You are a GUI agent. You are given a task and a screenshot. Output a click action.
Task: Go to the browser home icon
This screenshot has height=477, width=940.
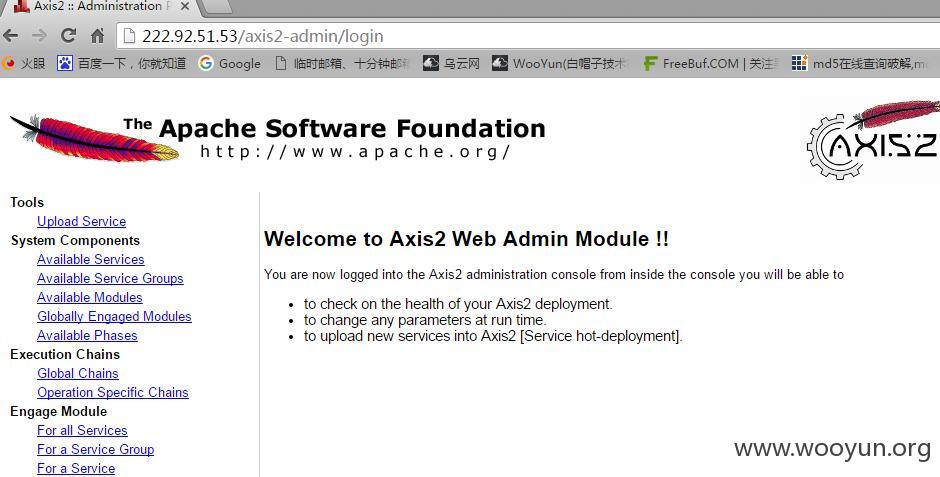[98, 36]
